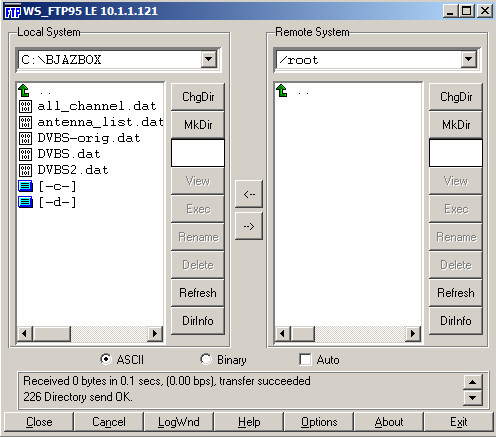Click the local file mask input field

point(198,153)
